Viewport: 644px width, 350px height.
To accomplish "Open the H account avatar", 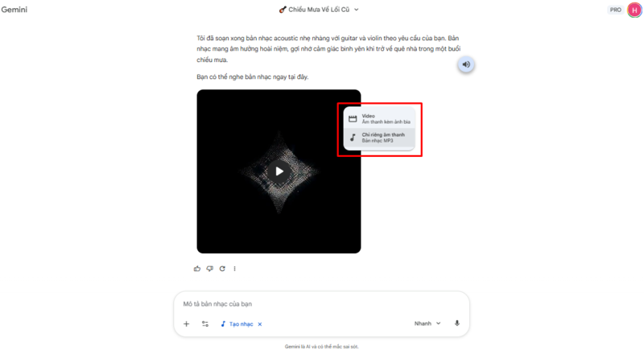I will tap(634, 10).
